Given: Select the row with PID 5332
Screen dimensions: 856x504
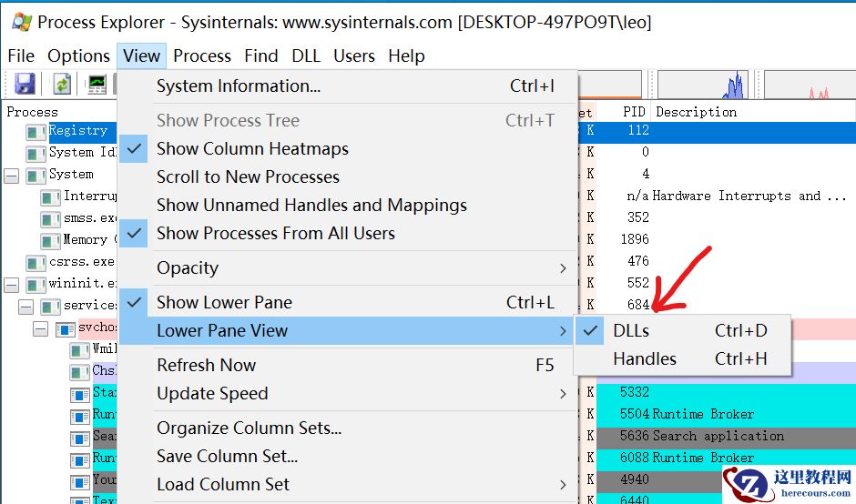Looking at the screenshot, I should pyautogui.click(x=726, y=392).
